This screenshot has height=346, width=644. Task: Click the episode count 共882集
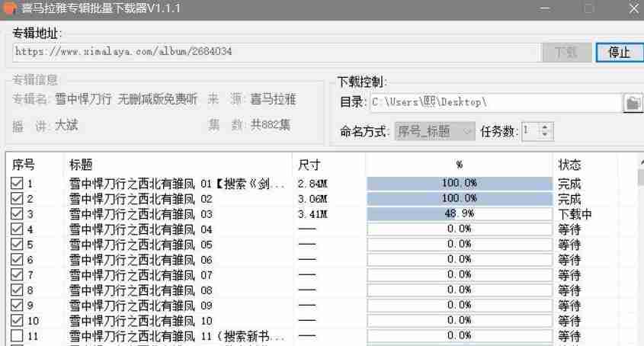coord(271,124)
